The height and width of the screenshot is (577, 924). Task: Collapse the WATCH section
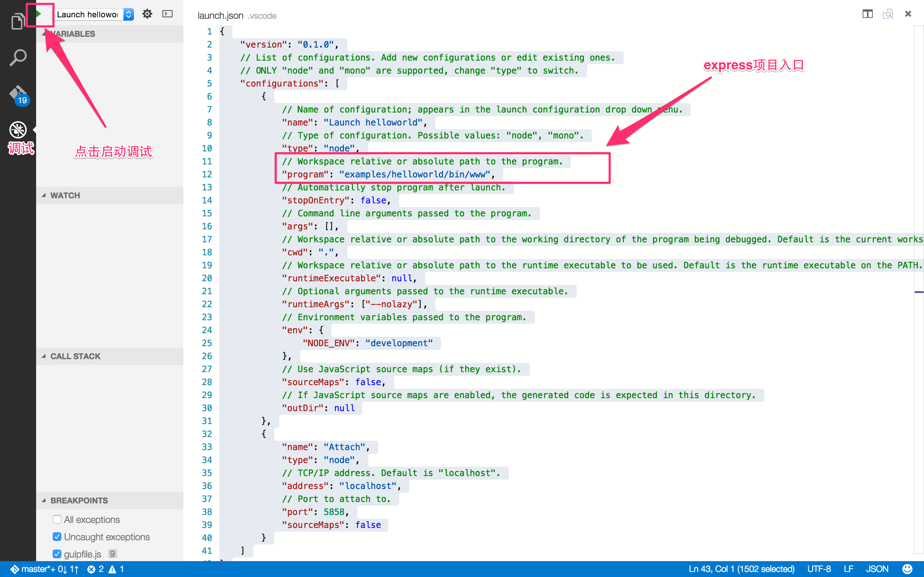tap(65, 195)
